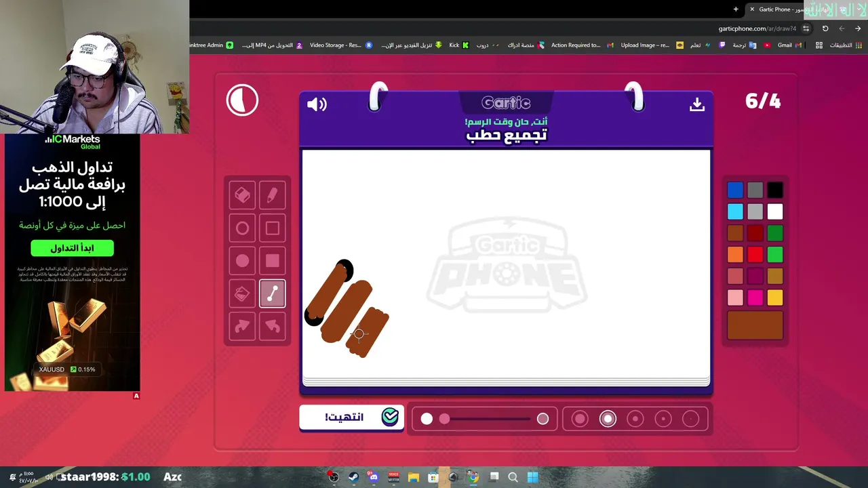Viewport: 868px width, 488px height.
Task: Choose the smallest brush size
Action: click(690, 419)
